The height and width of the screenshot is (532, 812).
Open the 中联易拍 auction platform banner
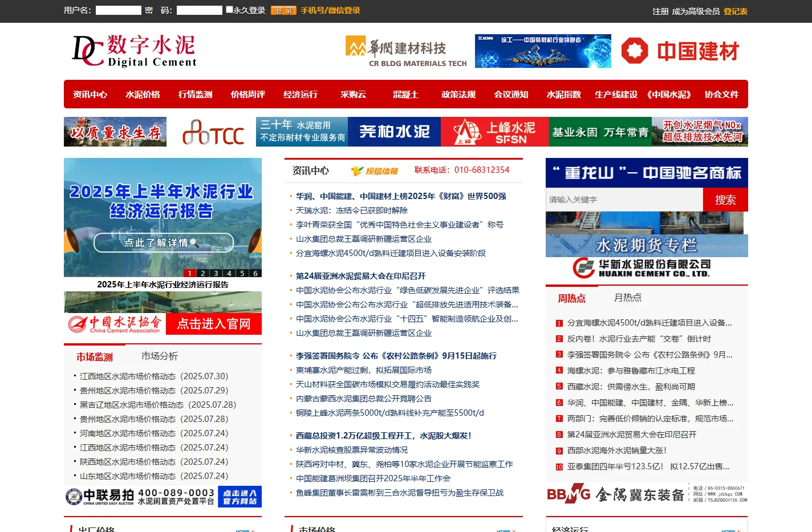coord(163,496)
